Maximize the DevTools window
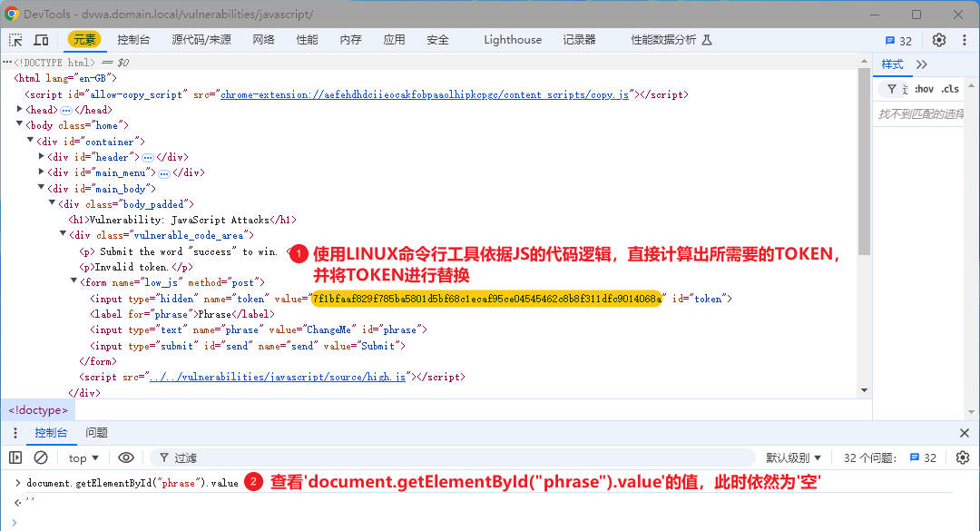Image resolution: width=980 pixels, height=531 pixels. tap(916, 14)
